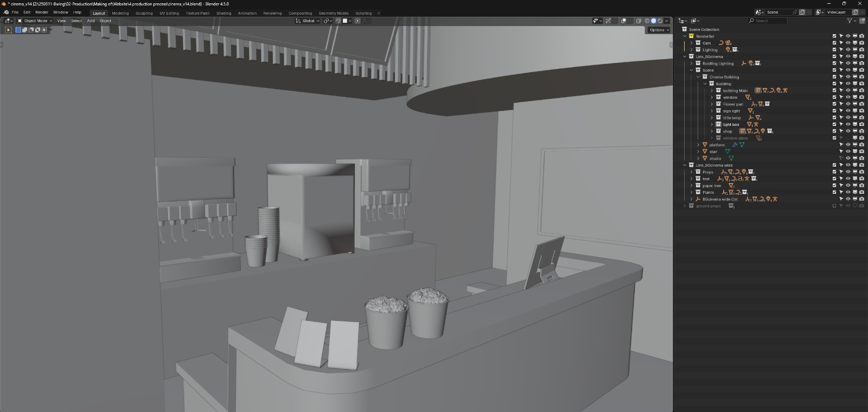Uncheck the shop collection exclude checkbox
The image size is (868, 412).
(834, 131)
